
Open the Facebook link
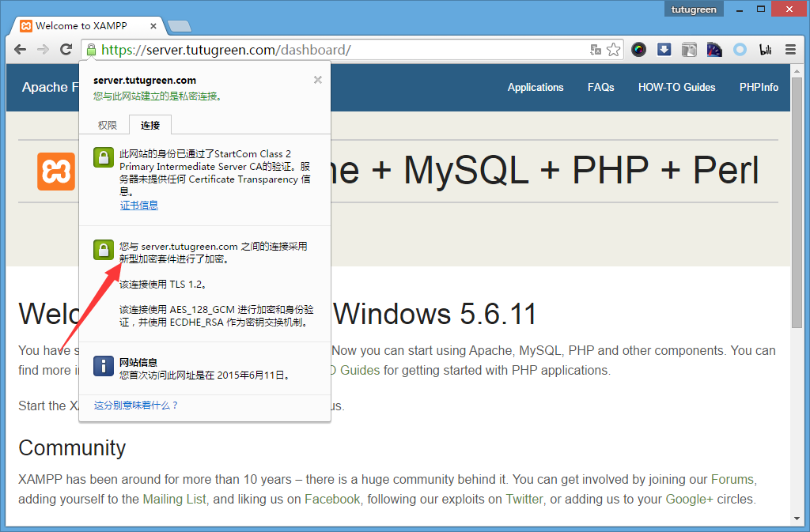332,500
